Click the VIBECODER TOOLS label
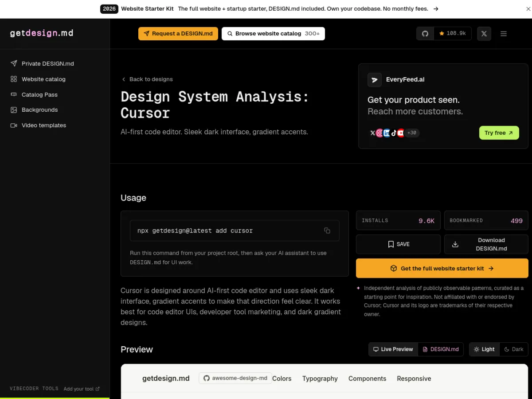Screen dimensions: 532x399 click(x=34, y=389)
